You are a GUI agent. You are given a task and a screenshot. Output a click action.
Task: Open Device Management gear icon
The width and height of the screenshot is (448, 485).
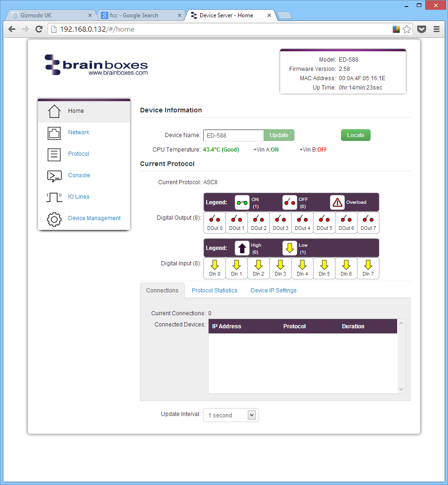54,219
